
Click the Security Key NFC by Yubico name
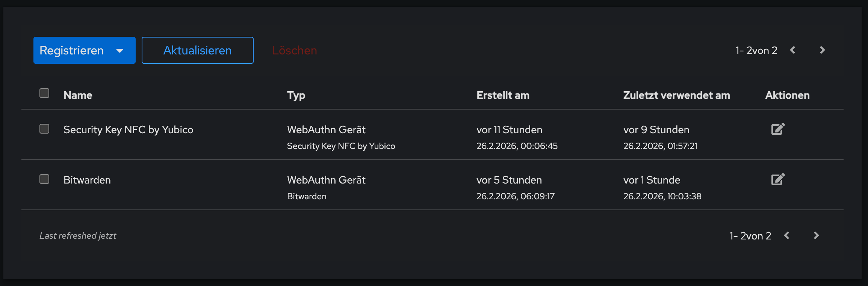click(x=128, y=130)
